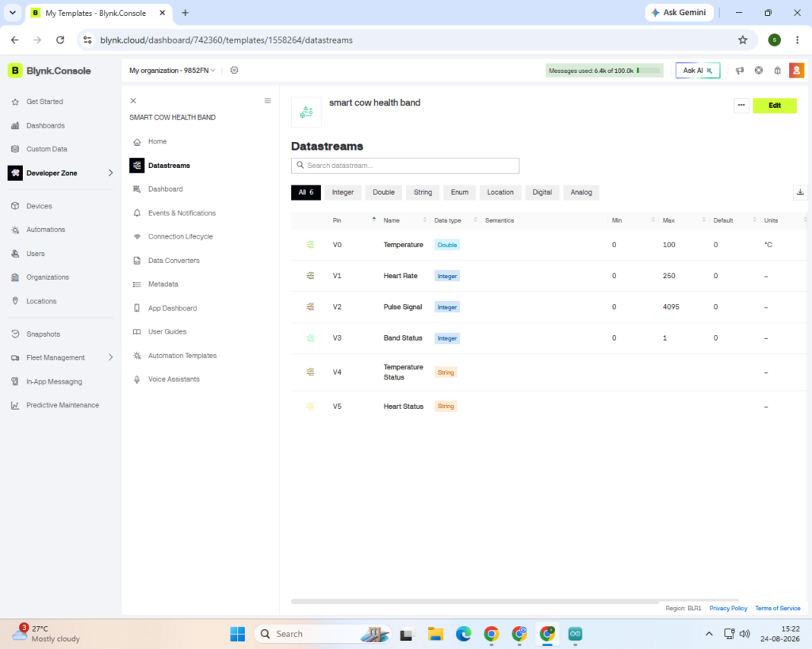This screenshot has width=812, height=649.
Task: Click the Ask AI button
Action: (x=698, y=71)
